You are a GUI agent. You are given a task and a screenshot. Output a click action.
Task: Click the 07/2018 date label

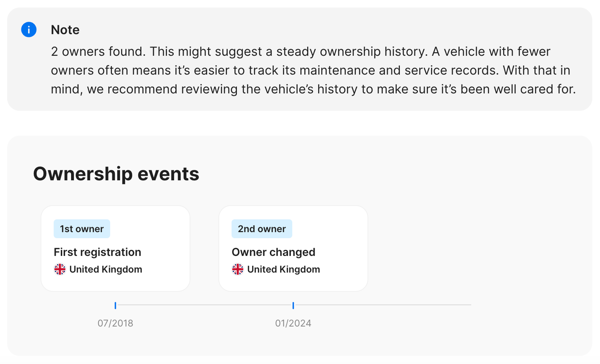[x=115, y=323]
